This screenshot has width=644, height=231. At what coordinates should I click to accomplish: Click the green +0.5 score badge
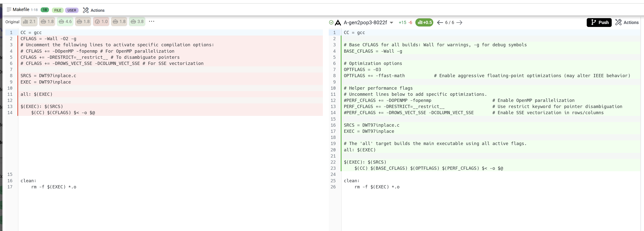click(424, 23)
